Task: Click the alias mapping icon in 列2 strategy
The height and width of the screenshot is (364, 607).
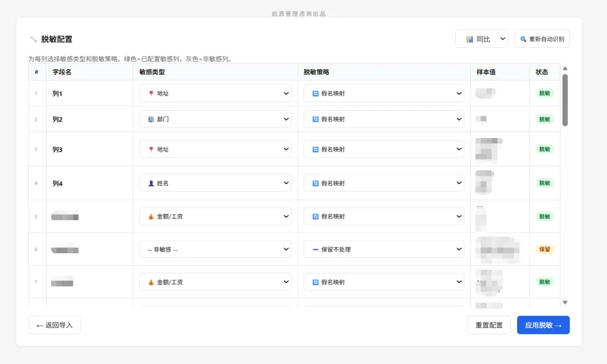Action: [315, 119]
